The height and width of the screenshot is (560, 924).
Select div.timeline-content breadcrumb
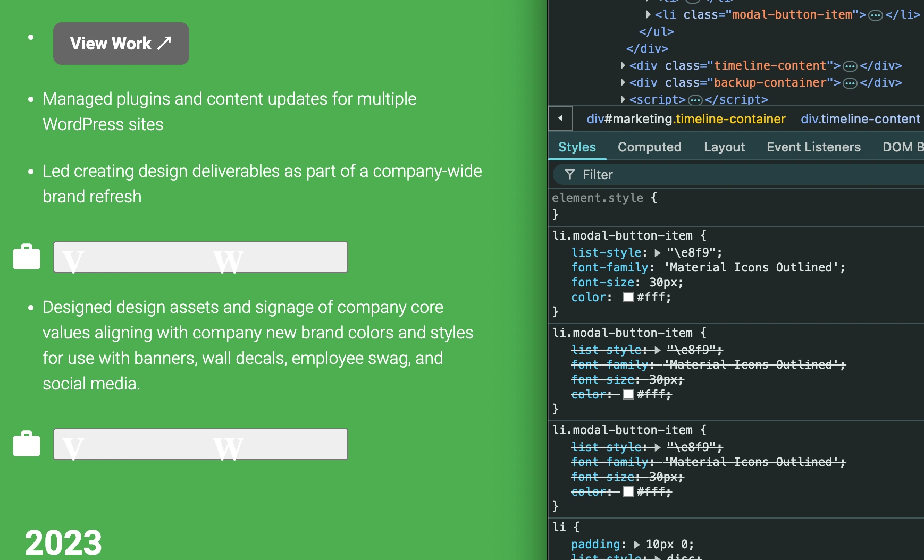coord(860,119)
